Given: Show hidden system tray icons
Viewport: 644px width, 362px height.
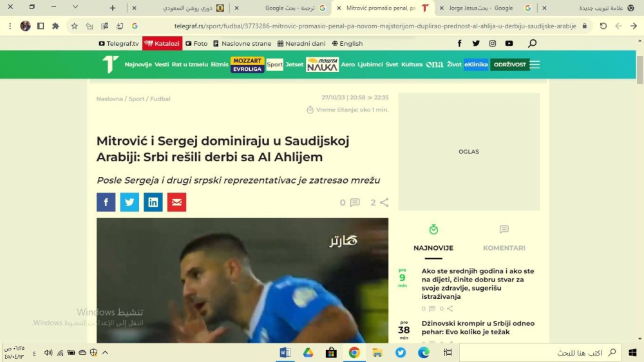Looking at the screenshot, I should pyautogui.click(x=105, y=352).
